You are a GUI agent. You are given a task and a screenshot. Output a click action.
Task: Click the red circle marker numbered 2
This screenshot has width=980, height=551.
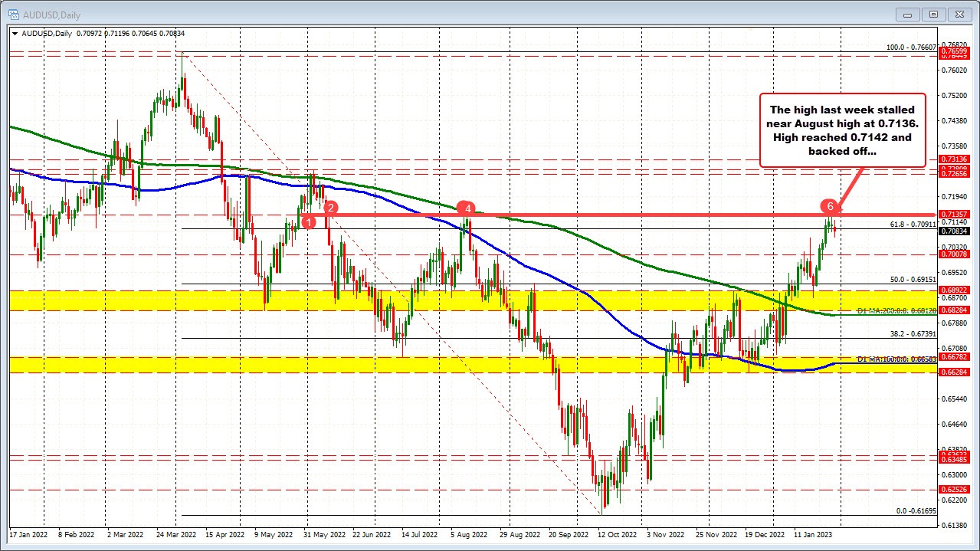tap(330, 208)
